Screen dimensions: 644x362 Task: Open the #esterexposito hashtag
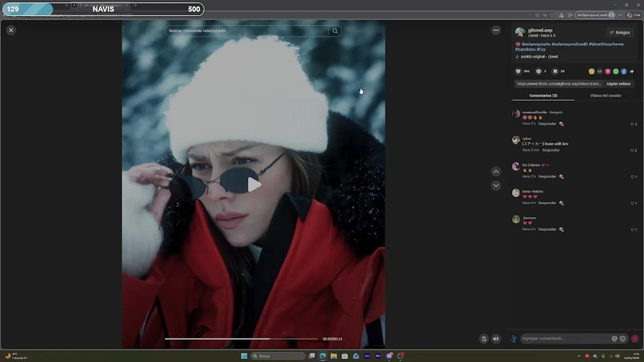pyautogui.click(x=536, y=44)
